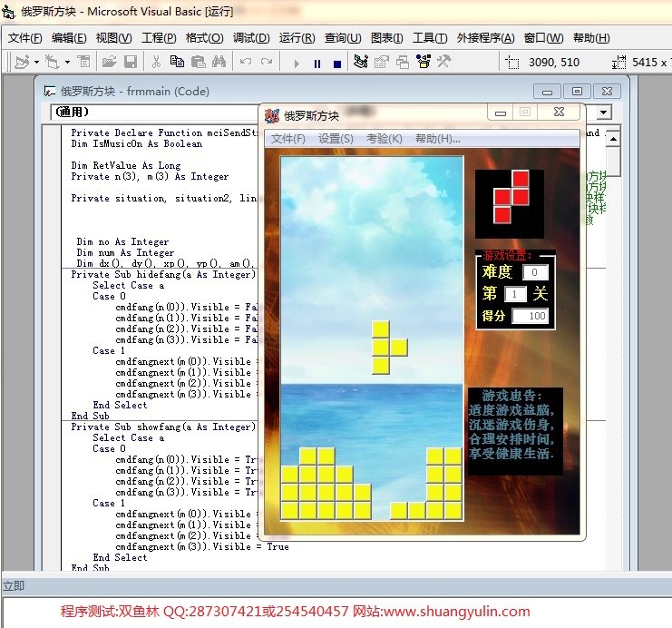Image resolution: width=672 pixels, height=628 pixels.
Task: Click the 'Dim IsMusicOn As Boolean' code line
Action: coord(137,143)
